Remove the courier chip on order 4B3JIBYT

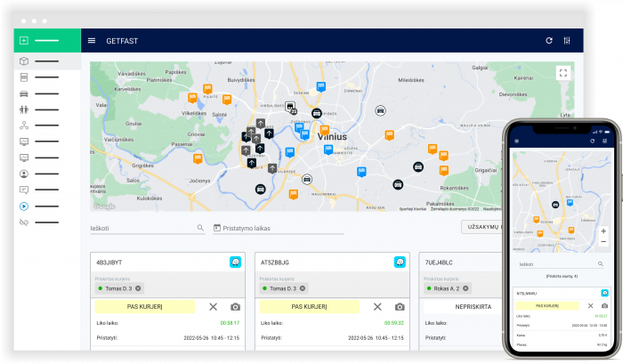[138, 288]
